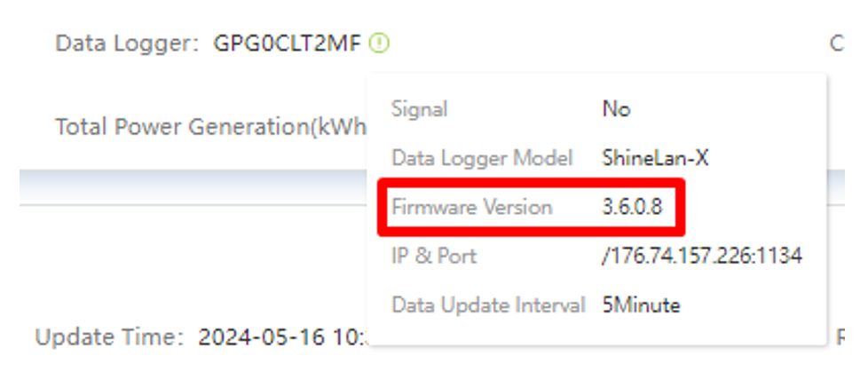Click the gray separator bar below power generation
The width and height of the screenshot is (868, 372).
193,187
